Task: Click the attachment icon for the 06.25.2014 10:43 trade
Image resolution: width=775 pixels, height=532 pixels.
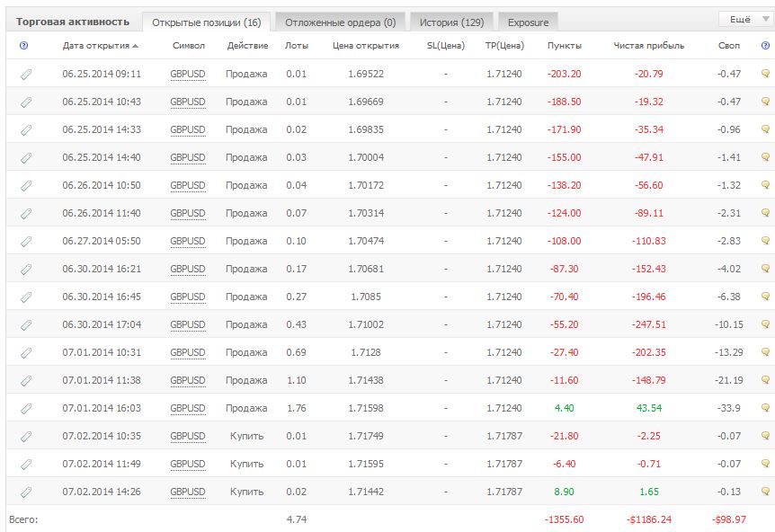Action: click(x=26, y=102)
